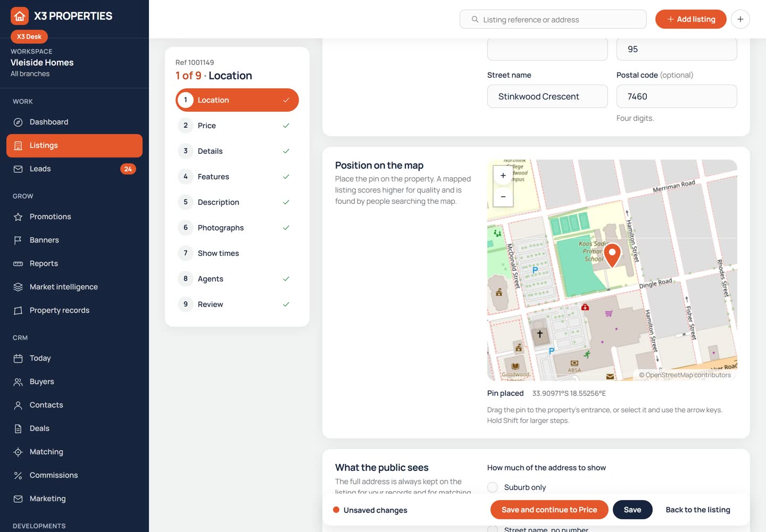This screenshot has height=532, width=766.
Task: Open the Marketing page
Action: click(74, 499)
